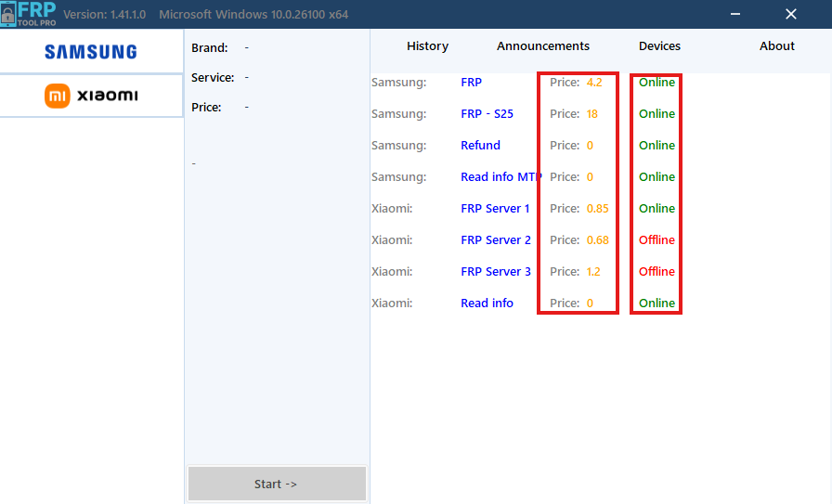Click Online status of Xiaomi Read info row

[656, 303]
